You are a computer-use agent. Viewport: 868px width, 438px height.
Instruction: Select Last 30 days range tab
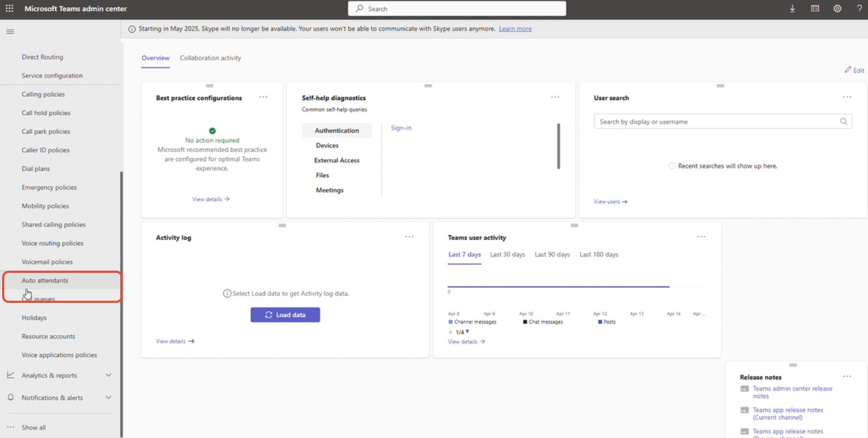(x=508, y=255)
